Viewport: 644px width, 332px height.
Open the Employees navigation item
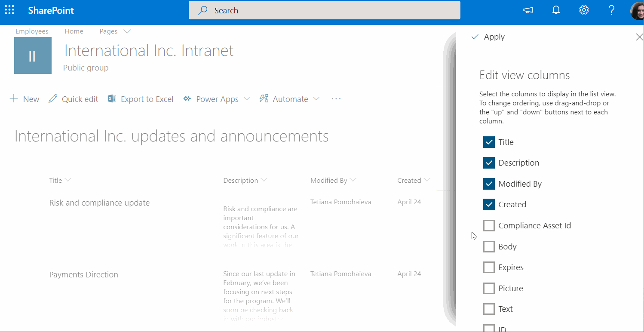click(x=32, y=31)
